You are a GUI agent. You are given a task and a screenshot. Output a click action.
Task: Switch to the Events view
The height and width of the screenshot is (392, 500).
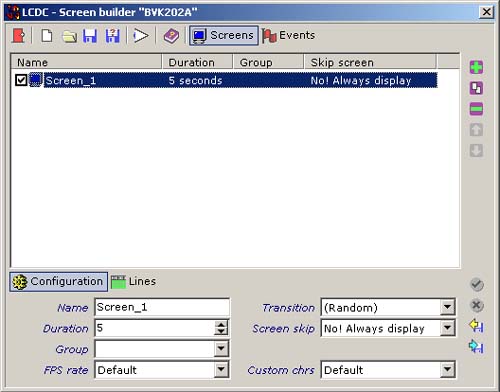tap(289, 35)
